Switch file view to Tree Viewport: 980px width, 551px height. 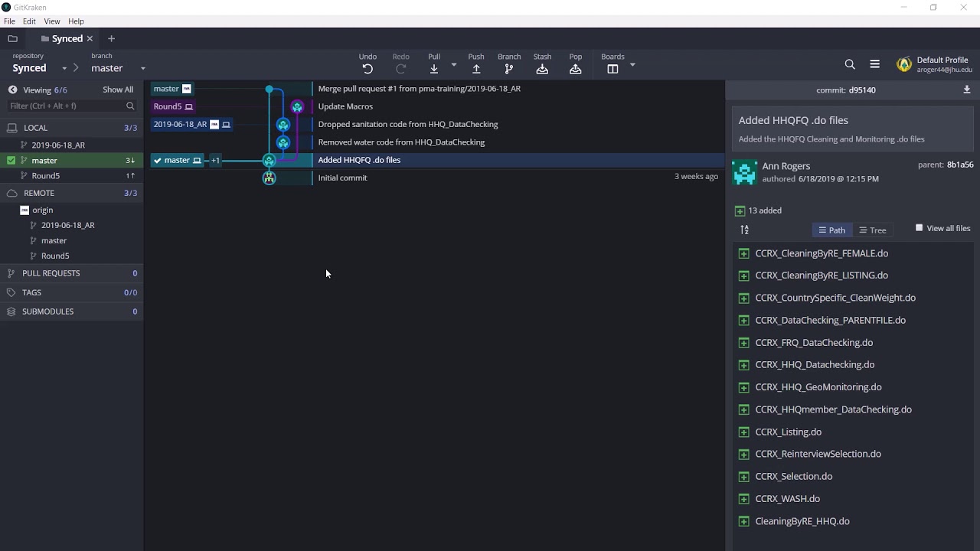[872, 230]
